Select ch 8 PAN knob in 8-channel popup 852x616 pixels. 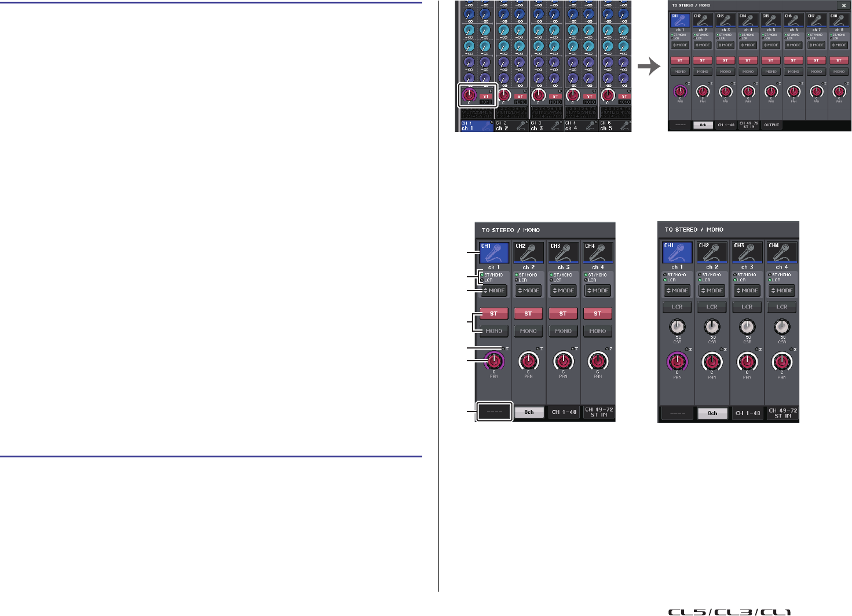pyautogui.click(x=839, y=91)
